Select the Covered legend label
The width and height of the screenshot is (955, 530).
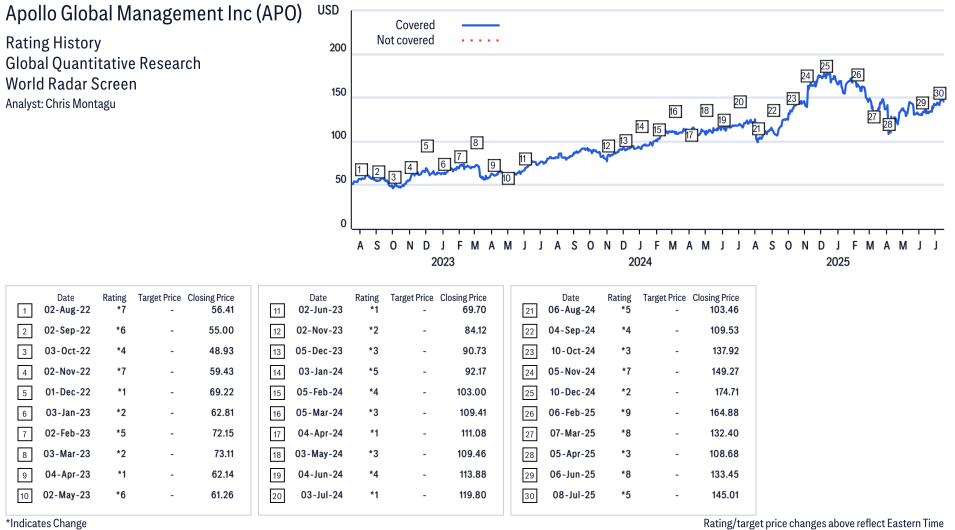click(415, 25)
